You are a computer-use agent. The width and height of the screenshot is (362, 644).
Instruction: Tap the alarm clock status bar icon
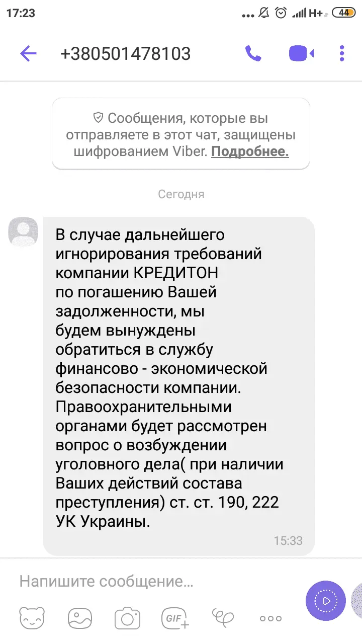281,13
